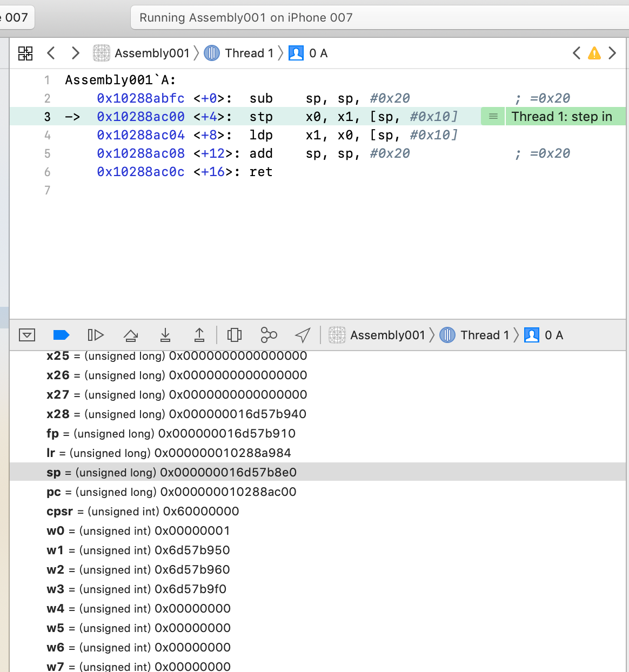
Task: Jump to next issue arrow
Action: pos(612,53)
